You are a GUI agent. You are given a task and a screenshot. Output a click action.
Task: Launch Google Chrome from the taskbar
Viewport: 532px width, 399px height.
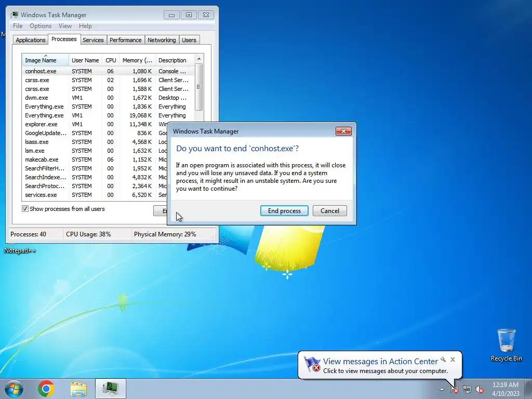click(x=46, y=389)
